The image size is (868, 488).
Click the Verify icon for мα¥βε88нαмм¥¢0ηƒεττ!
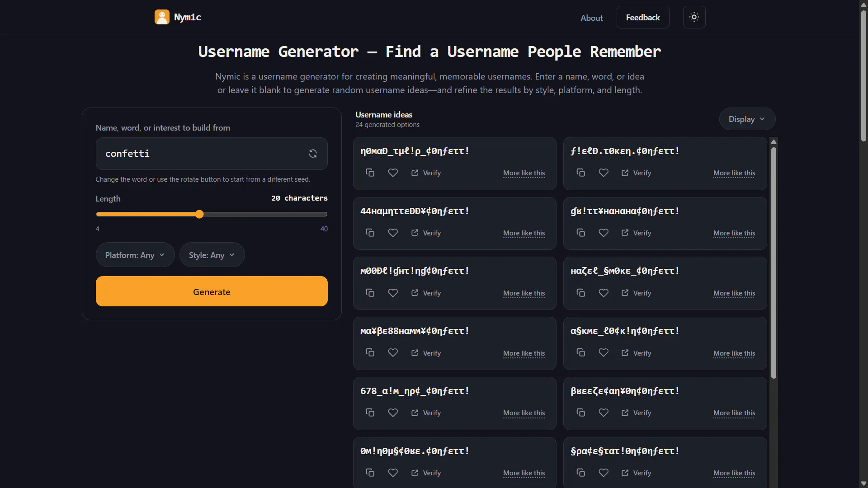(415, 353)
